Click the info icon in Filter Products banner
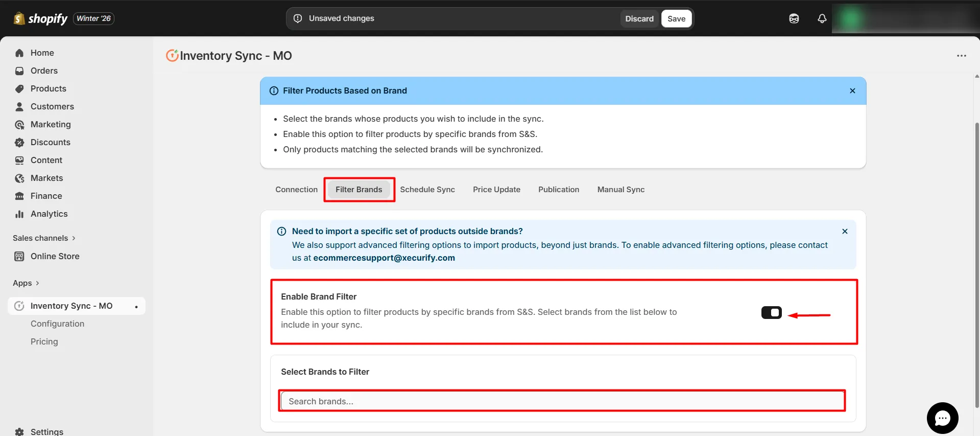980x436 pixels. (274, 90)
